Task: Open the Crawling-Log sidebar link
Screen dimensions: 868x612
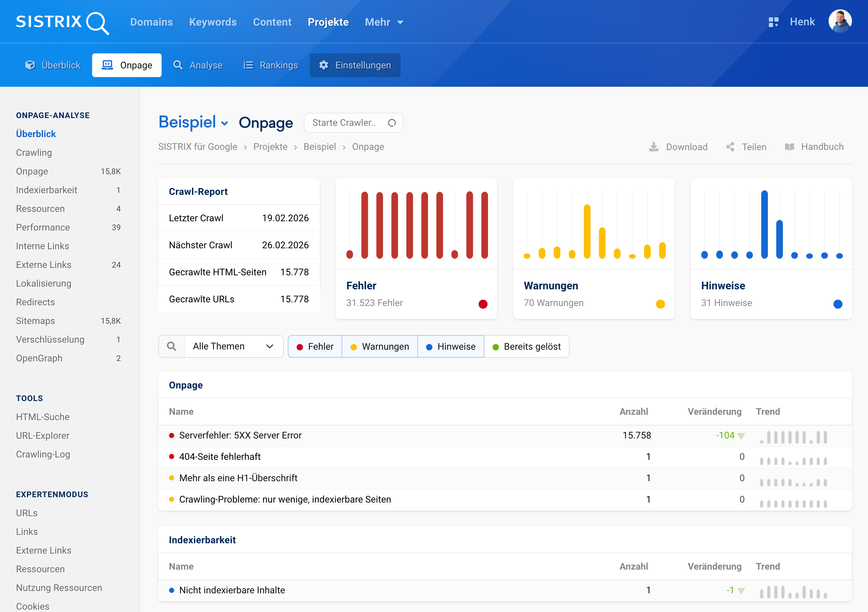Action: point(43,454)
